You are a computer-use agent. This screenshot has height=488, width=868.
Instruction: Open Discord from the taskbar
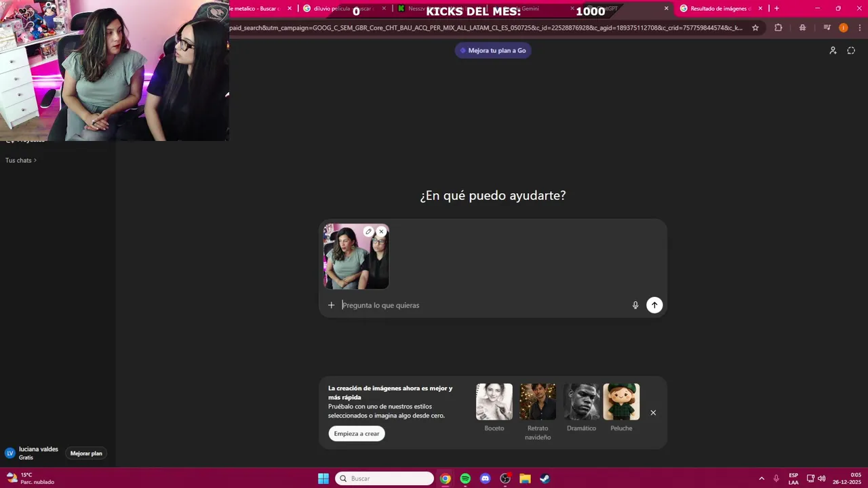coord(485,479)
